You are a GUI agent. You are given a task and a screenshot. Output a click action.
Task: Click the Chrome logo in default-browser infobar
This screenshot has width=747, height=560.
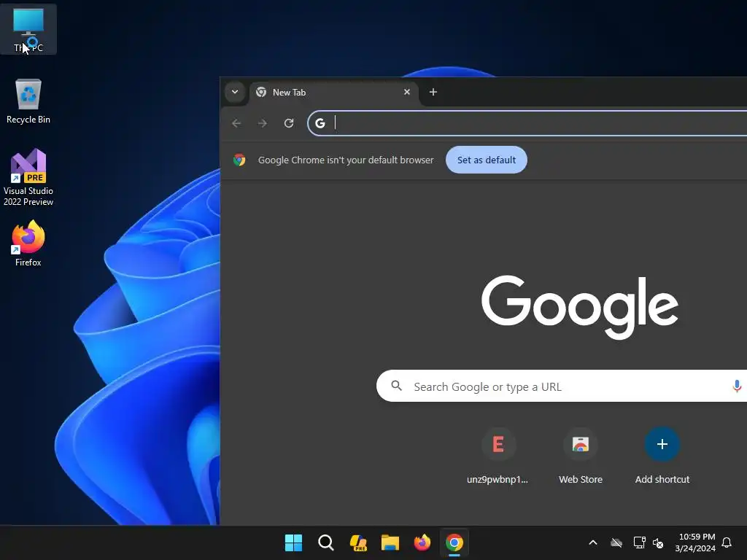(239, 160)
